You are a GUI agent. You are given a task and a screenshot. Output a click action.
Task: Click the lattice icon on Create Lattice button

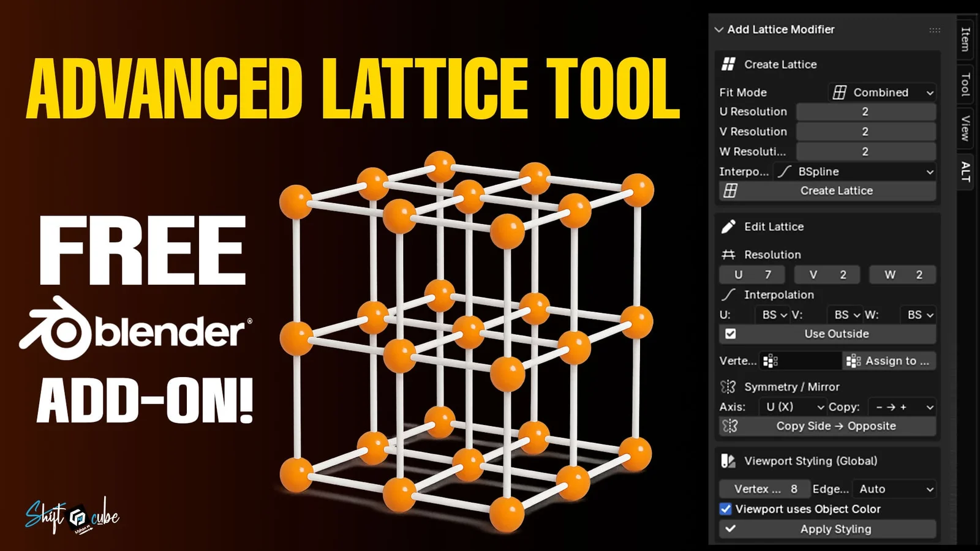pyautogui.click(x=730, y=190)
